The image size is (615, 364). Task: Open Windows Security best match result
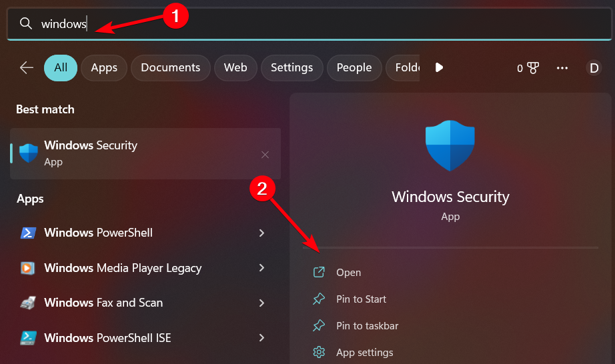click(x=145, y=153)
